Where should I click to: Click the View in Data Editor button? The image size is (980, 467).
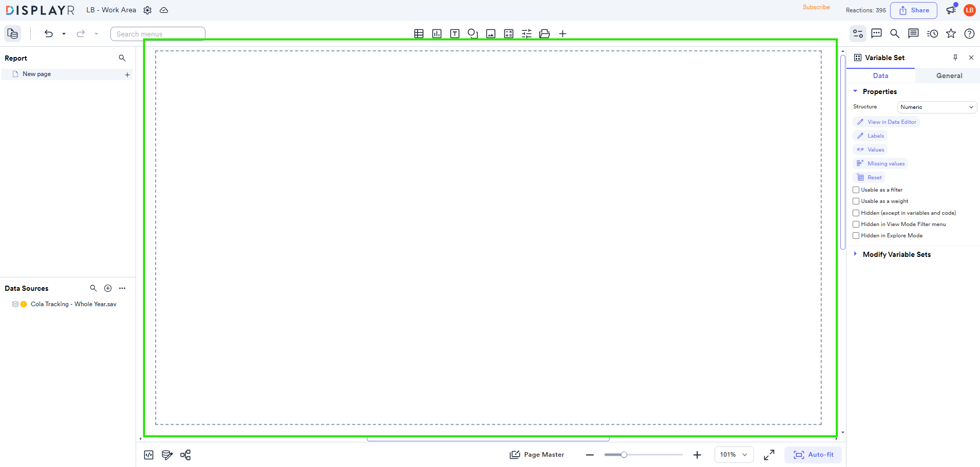(887, 122)
